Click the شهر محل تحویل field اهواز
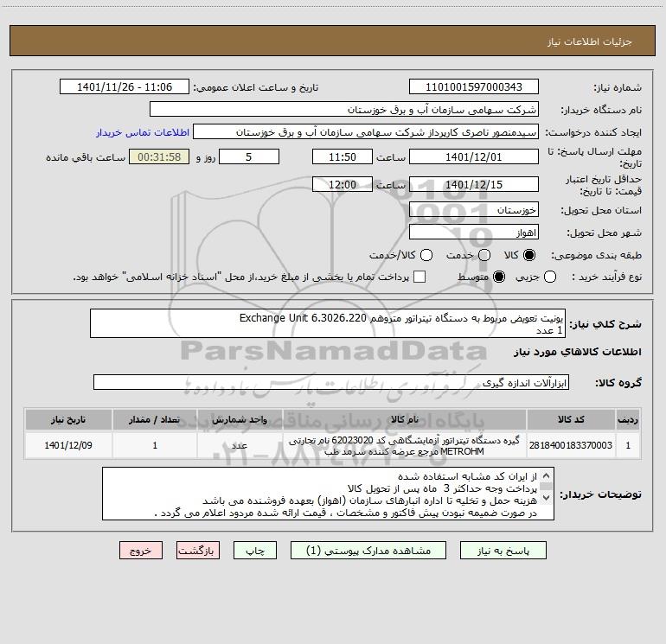 474,233
